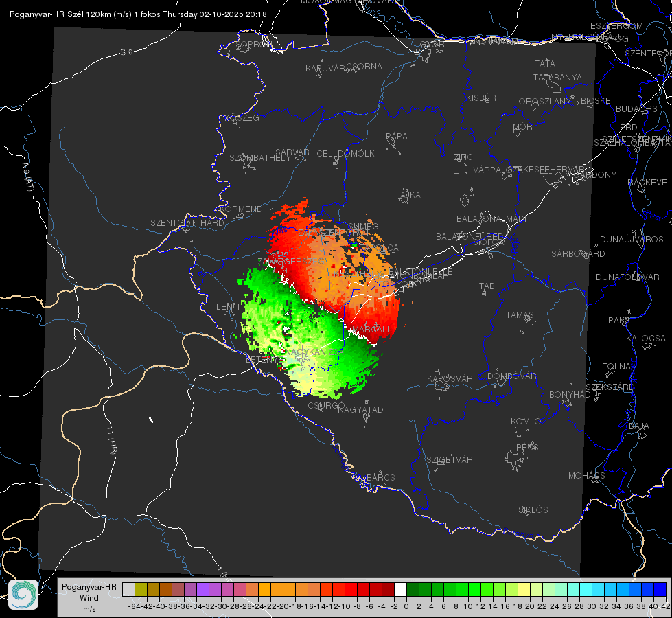This screenshot has height=618, width=672.
Task: Click the SZOMBATHELY city label
Action: (260, 158)
